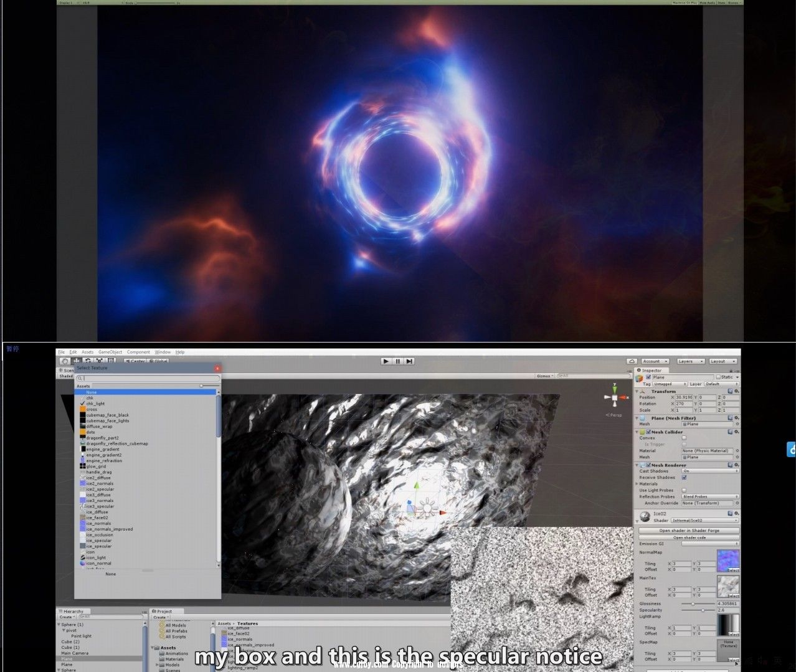The image size is (796, 672).
Task: Toggle Mesh Collider enabled checkbox
Action: tap(648, 432)
